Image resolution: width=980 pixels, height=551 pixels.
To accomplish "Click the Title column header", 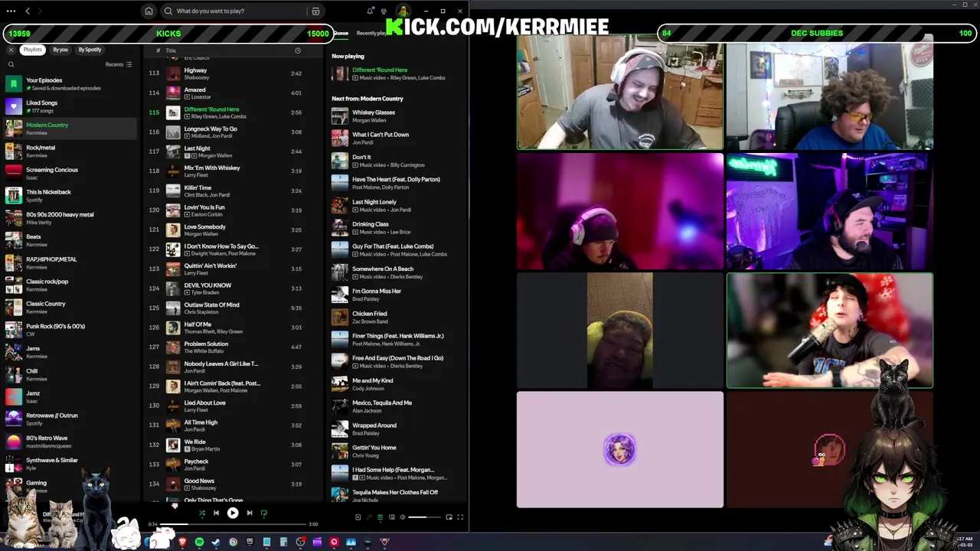I will 171,51.
